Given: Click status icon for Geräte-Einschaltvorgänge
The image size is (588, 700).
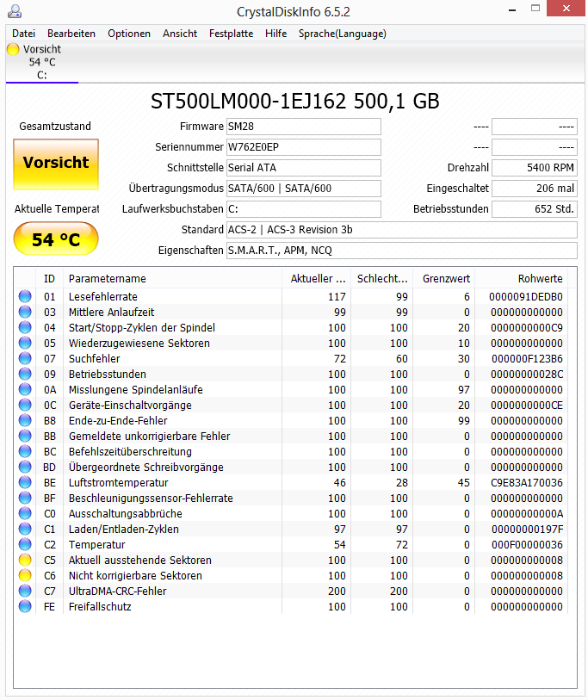Looking at the screenshot, I should 25,405.
